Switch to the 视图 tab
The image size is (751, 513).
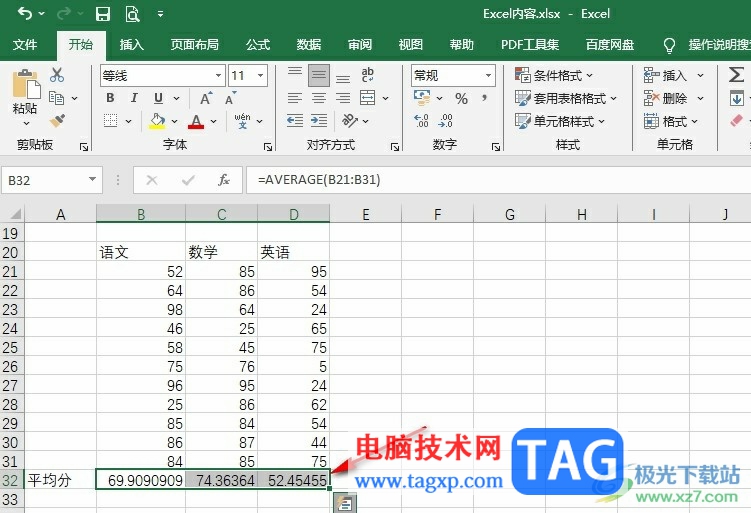(410, 45)
